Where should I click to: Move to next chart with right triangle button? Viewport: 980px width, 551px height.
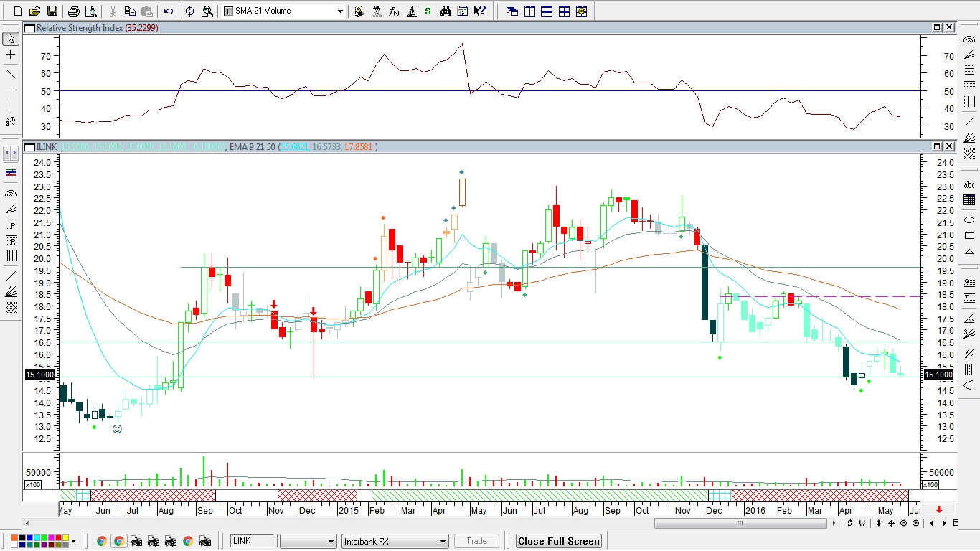944,523
